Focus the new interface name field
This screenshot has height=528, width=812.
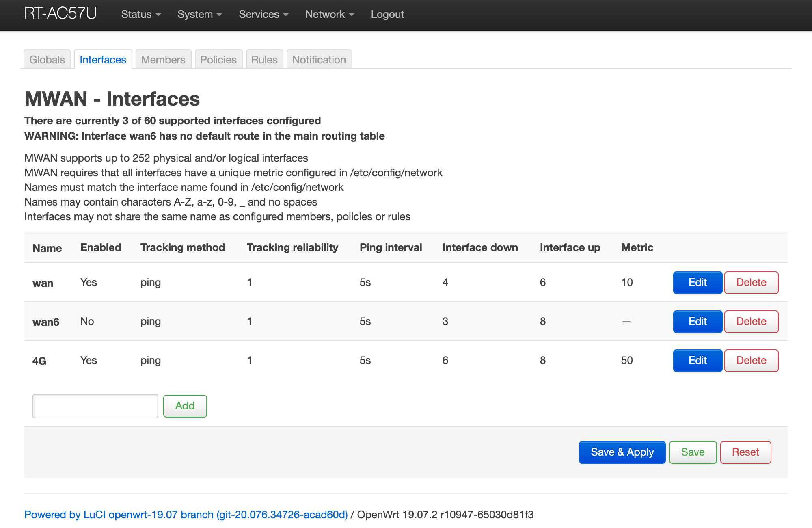(95, 406)
